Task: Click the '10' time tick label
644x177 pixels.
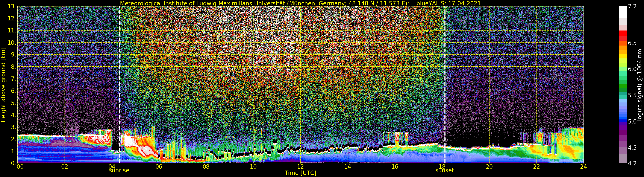Action: [x=253, y=166]
